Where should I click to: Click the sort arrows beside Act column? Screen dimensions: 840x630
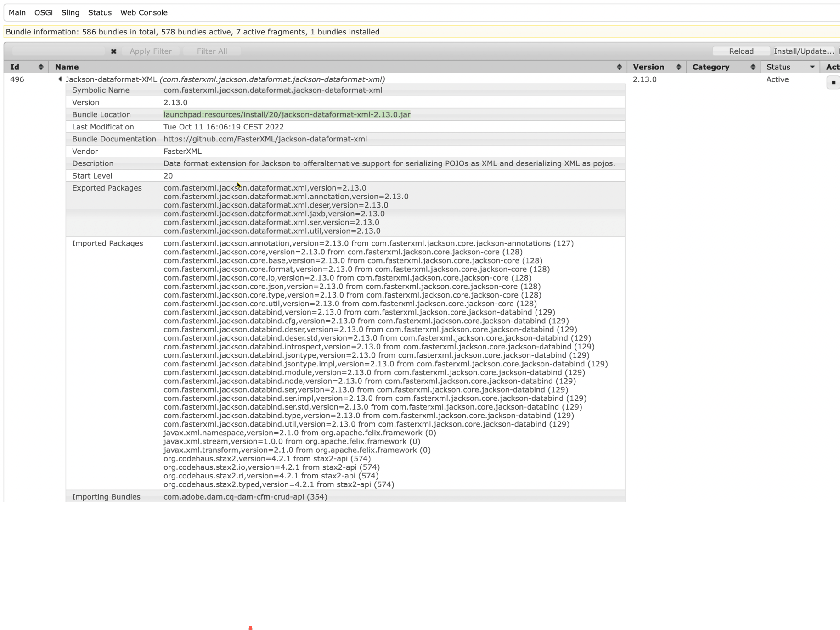(x=838, y=67)
